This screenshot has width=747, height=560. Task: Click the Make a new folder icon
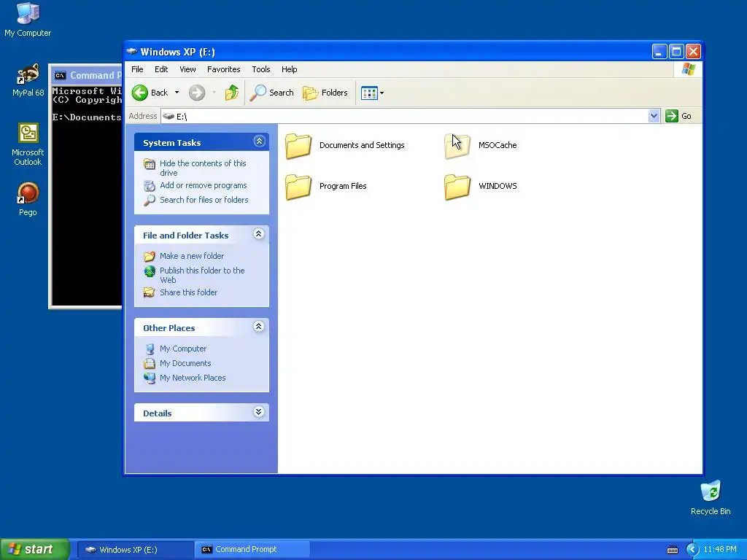coord(150,256)
